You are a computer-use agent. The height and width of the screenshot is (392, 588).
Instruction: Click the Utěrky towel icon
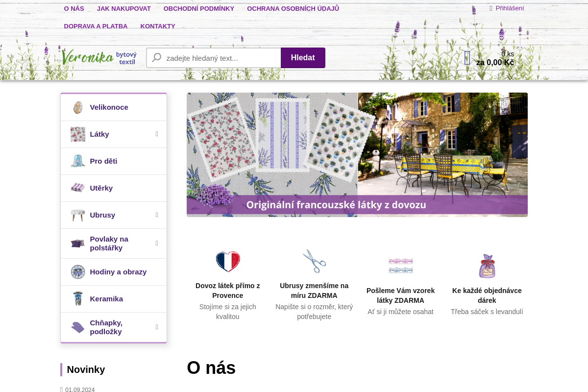pyautogui.click(x=77, y=188)
